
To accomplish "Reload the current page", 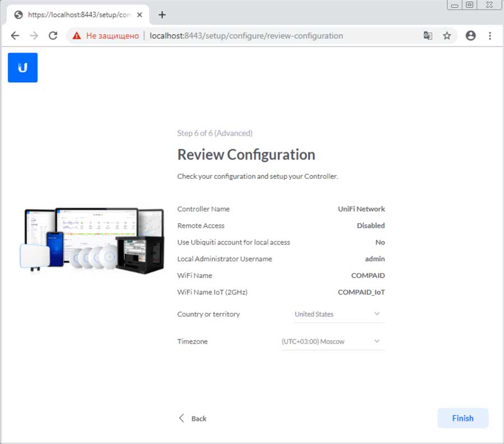I will coord(53,35).
